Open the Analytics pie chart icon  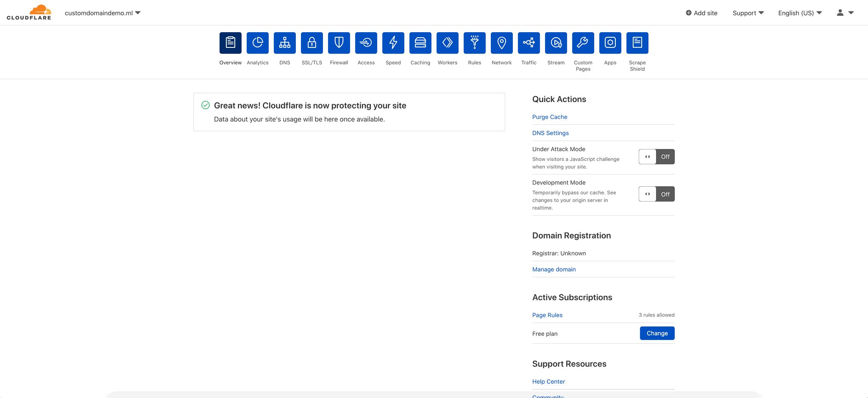(x=258, y=43)
